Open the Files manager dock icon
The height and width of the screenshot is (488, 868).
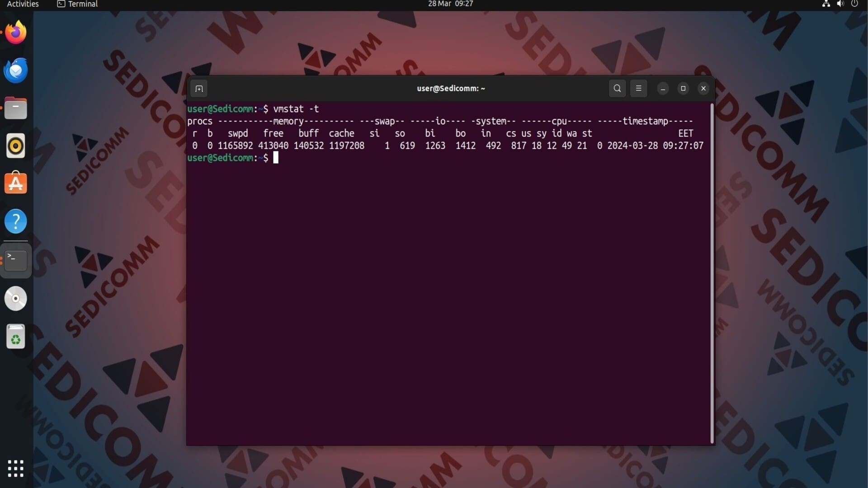[x=16, y=108]
